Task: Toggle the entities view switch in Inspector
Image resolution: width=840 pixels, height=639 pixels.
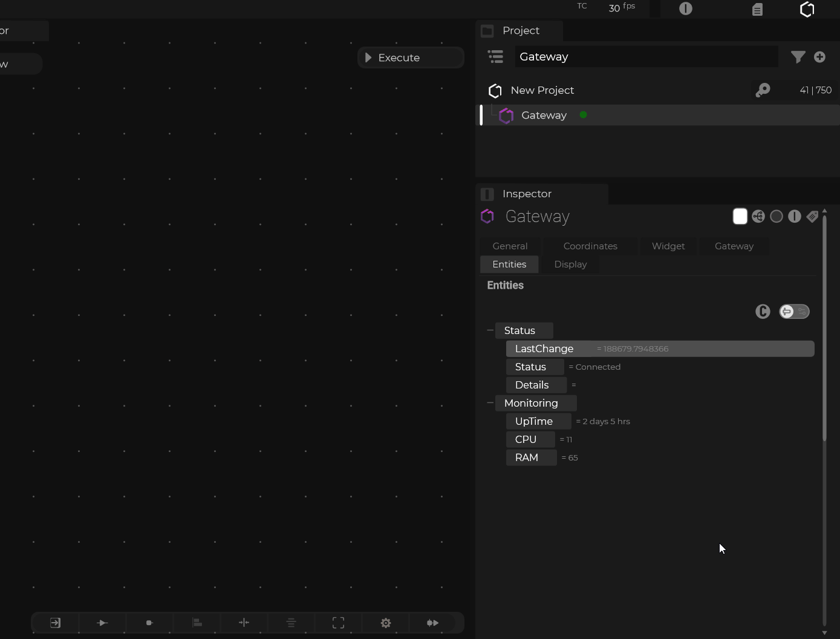Action: pos(794,312)
